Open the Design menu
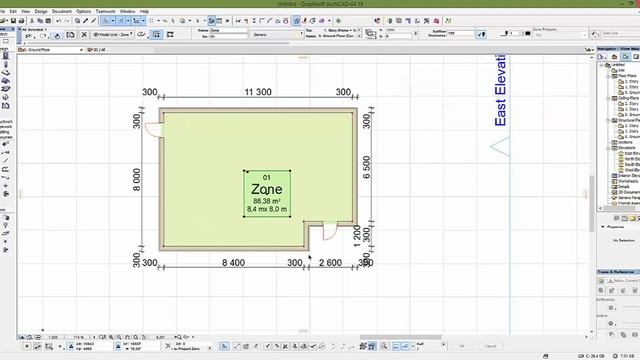 point(41,11)
